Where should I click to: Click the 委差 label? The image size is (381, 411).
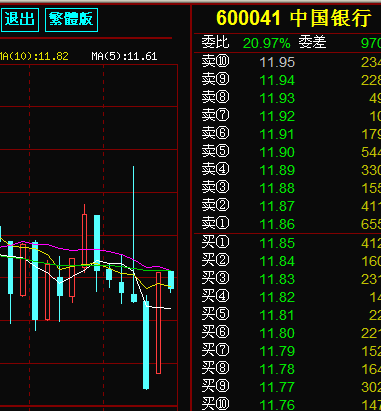(312, 43)
